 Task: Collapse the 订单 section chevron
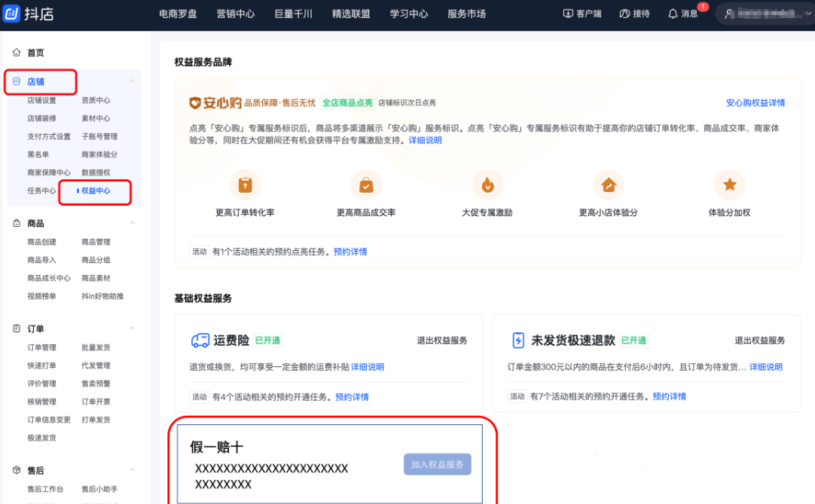tap(133, 329)
